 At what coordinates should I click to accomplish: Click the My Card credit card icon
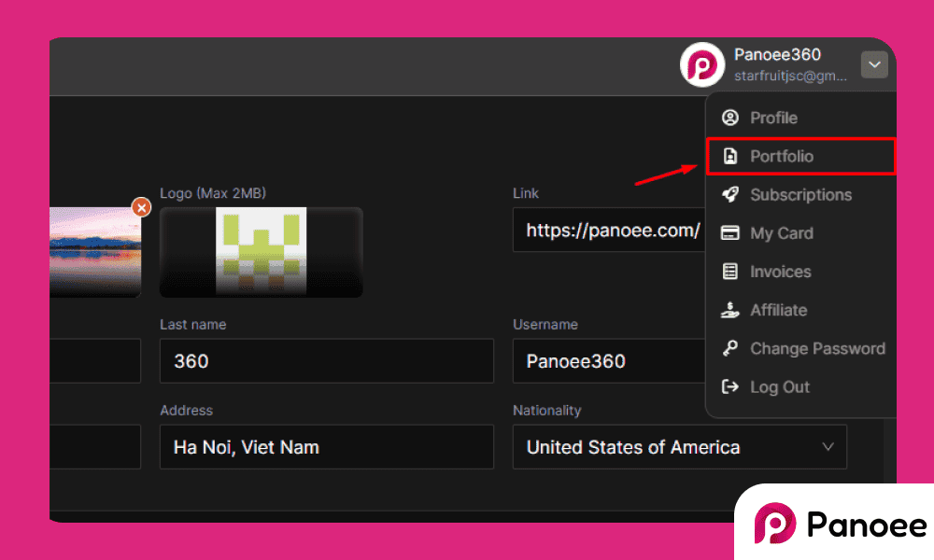tap(730, 233)
